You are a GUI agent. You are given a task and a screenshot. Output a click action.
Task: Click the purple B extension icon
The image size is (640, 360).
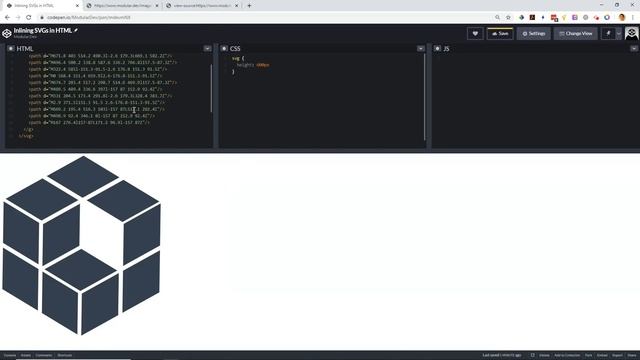coord(575,18)
